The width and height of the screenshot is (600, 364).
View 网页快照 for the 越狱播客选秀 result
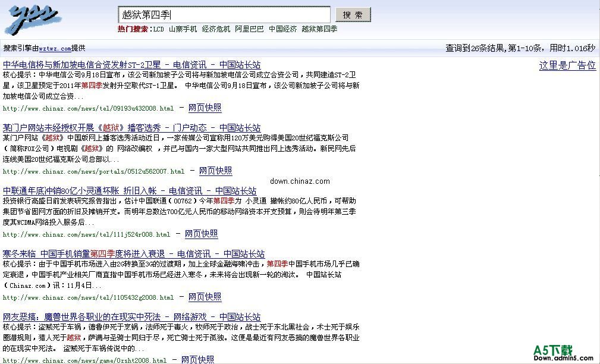click(x=215, y=171)
